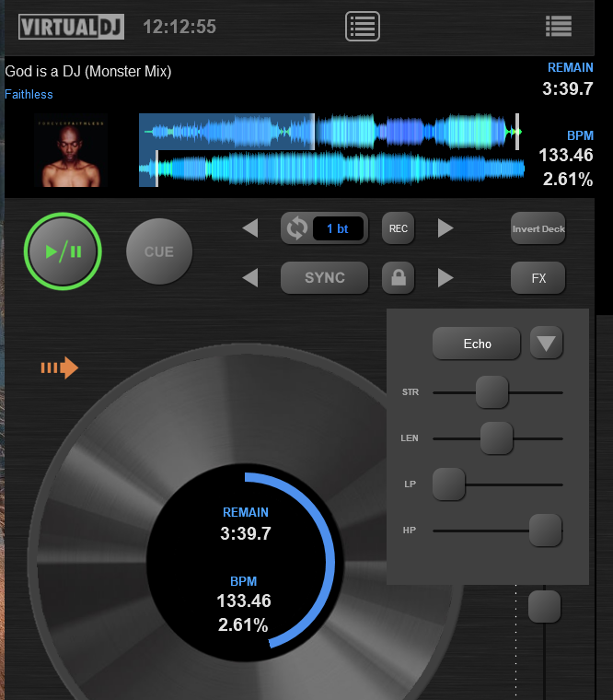Viewport: 613px width, 700px height.
Task: Click the top BPM value 133.46
Action: (566, 156)
